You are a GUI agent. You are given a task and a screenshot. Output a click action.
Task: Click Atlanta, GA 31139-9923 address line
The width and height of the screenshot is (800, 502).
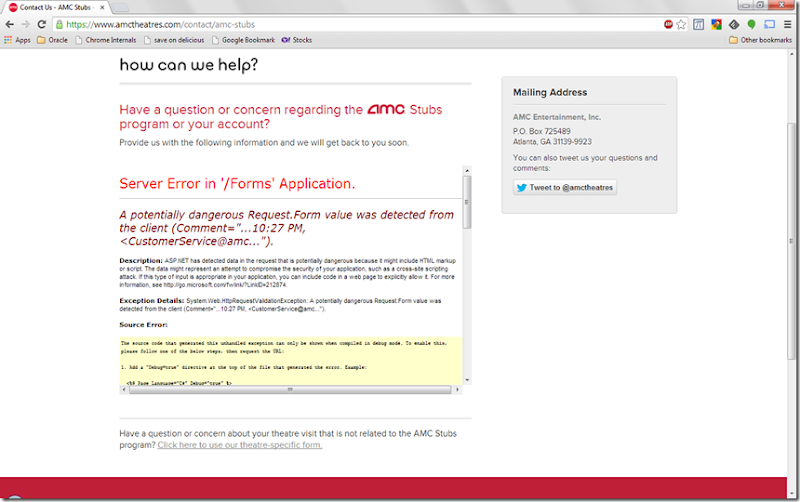(553, 141)
